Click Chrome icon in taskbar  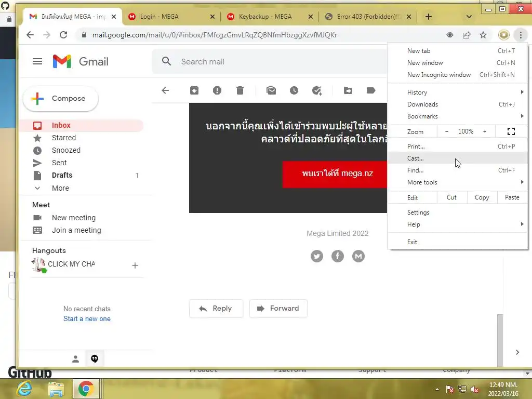click(86, 389)
